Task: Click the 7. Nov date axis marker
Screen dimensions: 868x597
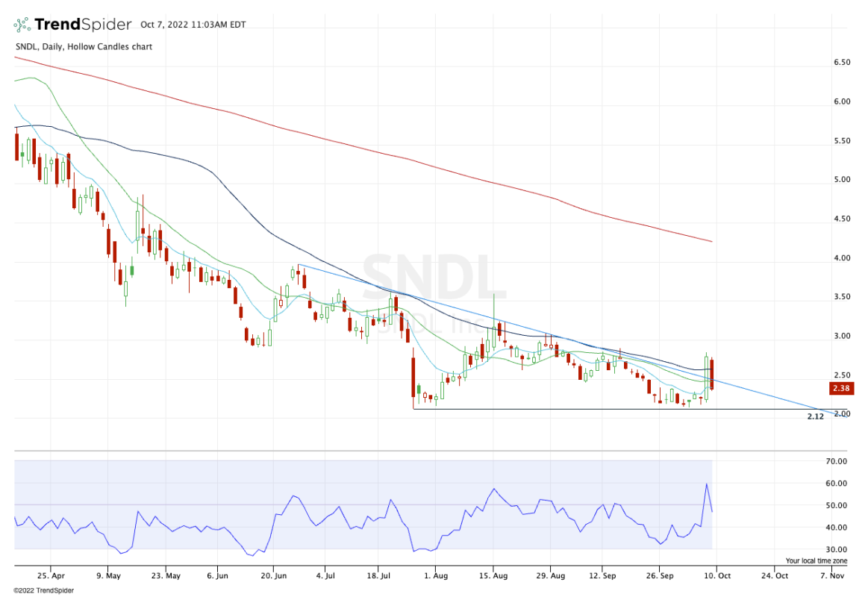Action: [834, 576]
